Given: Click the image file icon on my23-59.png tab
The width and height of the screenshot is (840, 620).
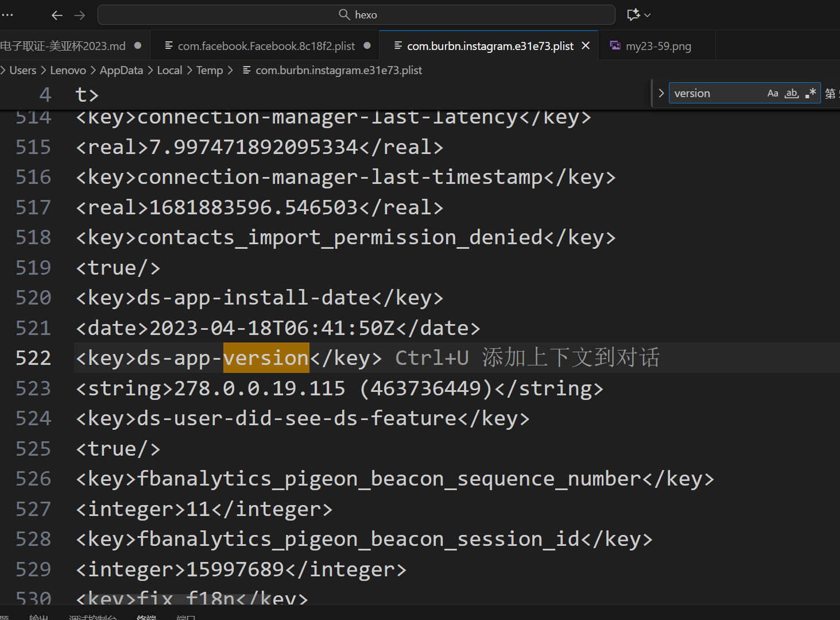Looking at the screenshot, I should (x=615, y=45).
